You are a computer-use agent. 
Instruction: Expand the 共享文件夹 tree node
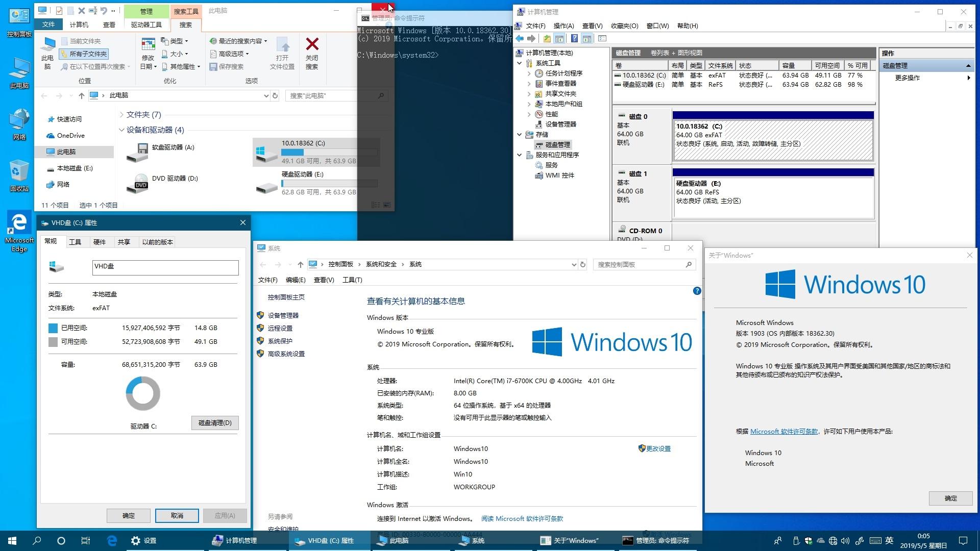coord(529,93)
